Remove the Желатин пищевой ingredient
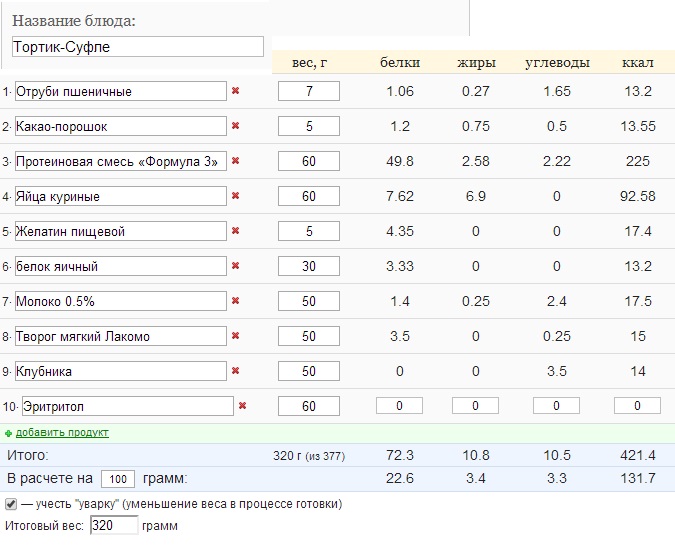Screen dimensions: 675x546 pos(236,231)
